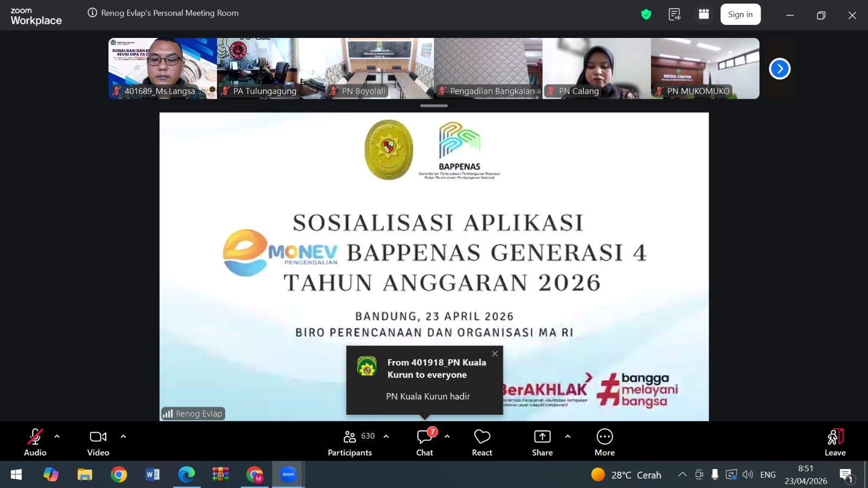
Task: Click the Sign in button
Action: pos(741,14)
